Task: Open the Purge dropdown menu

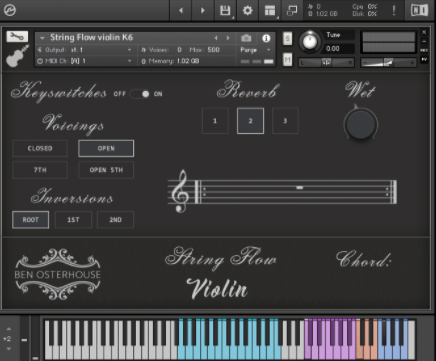Action: (x=255, y=50)
